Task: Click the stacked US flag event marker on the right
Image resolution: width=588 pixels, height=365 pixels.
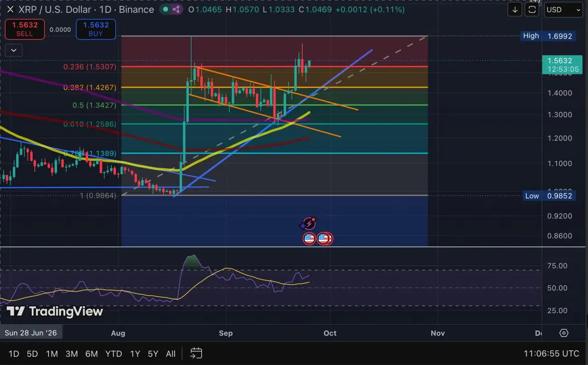Action: (x=325, y=239)
